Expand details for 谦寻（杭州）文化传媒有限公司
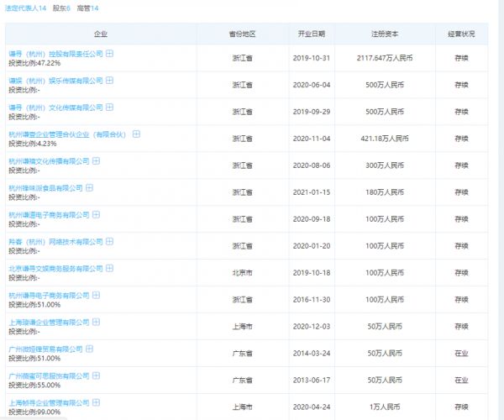Viewport: 504px width, 420px height. tap(109, 107)
